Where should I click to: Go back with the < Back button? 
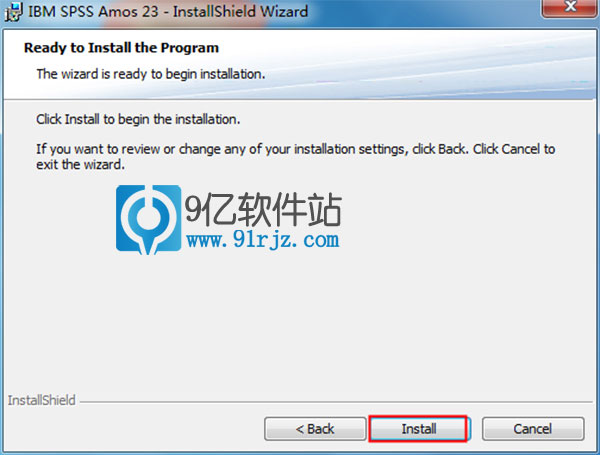coord(315,429)
